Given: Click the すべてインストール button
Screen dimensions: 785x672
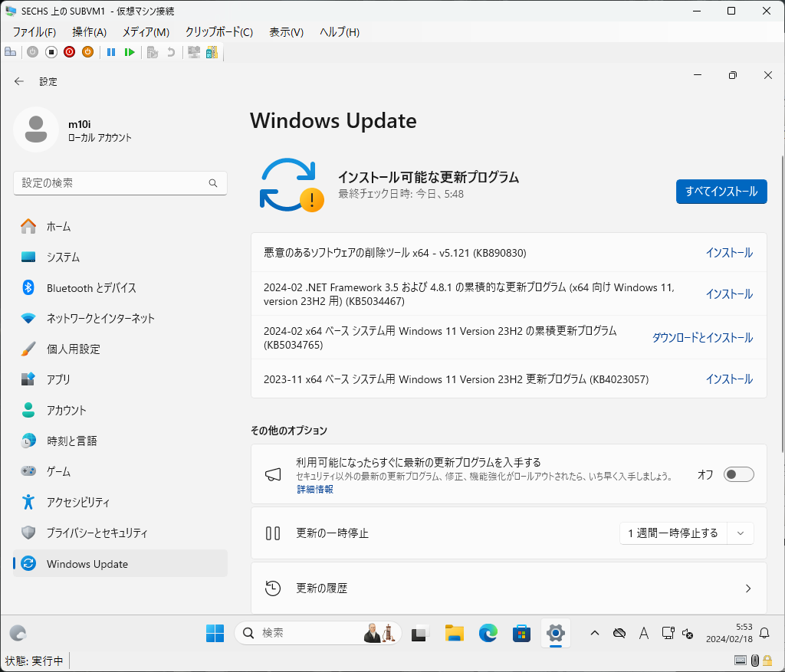Looking at the screenshot, I should [721, 192].
